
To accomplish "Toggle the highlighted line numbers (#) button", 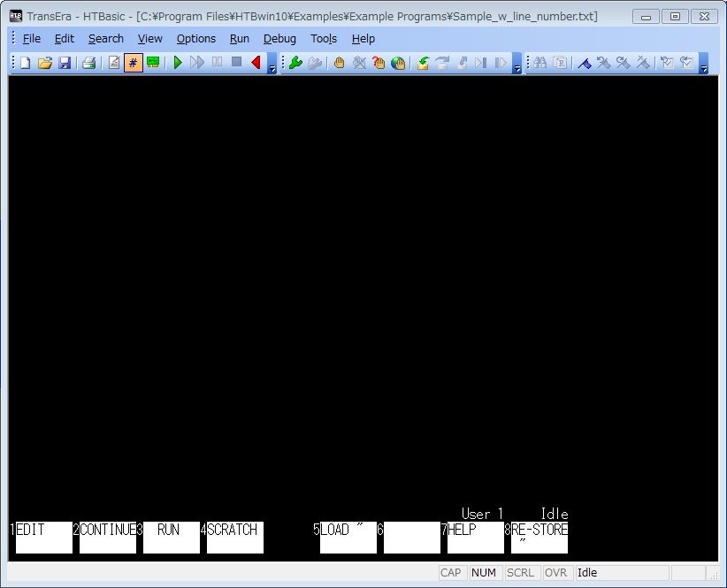I will point(133,63).
